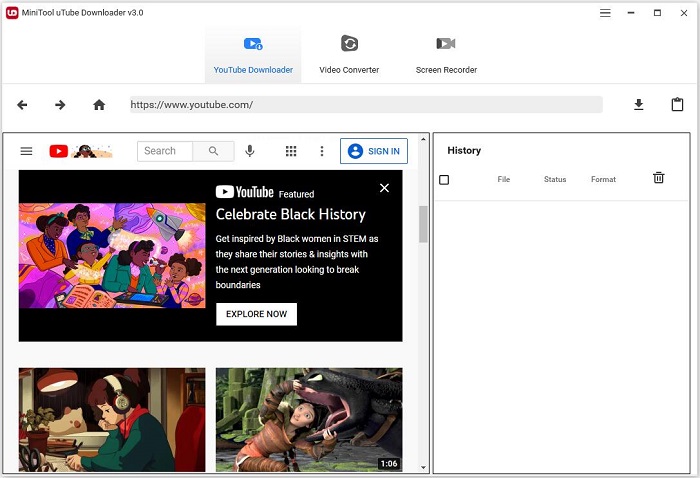
Task: Click the browser vertical scrollbar thumb
Action: (x=423, y=224)
